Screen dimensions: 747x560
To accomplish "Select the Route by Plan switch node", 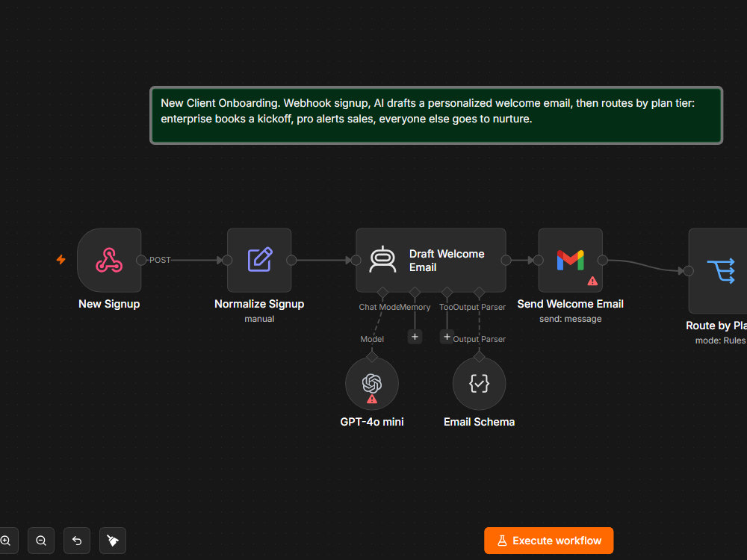I will pos(718,270).
